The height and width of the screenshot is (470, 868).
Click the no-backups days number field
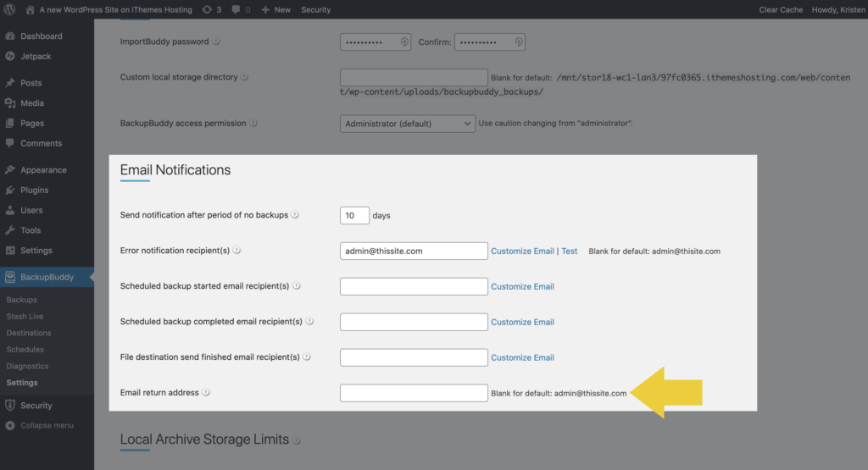pos(354,215)
